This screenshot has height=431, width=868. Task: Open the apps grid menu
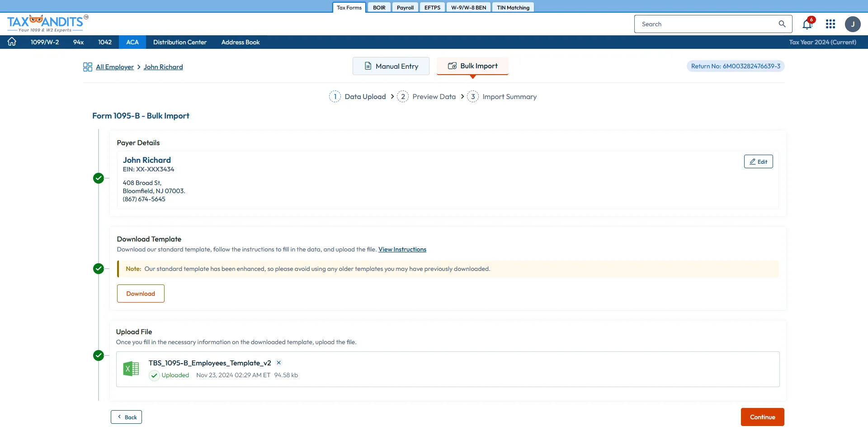pos(830,24)
